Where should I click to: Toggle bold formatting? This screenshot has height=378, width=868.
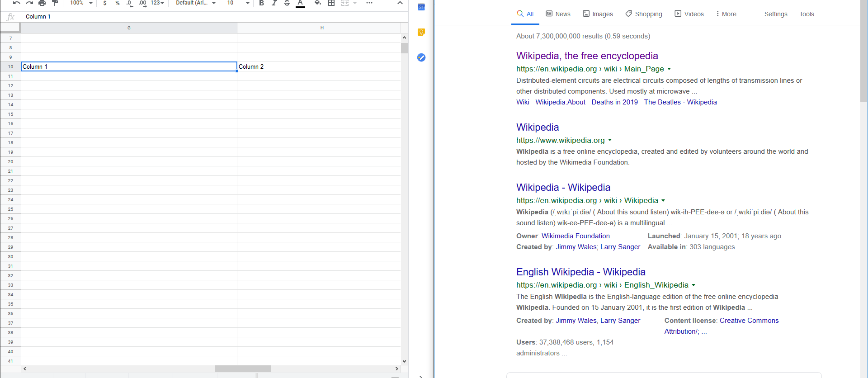tap(261, 3)
